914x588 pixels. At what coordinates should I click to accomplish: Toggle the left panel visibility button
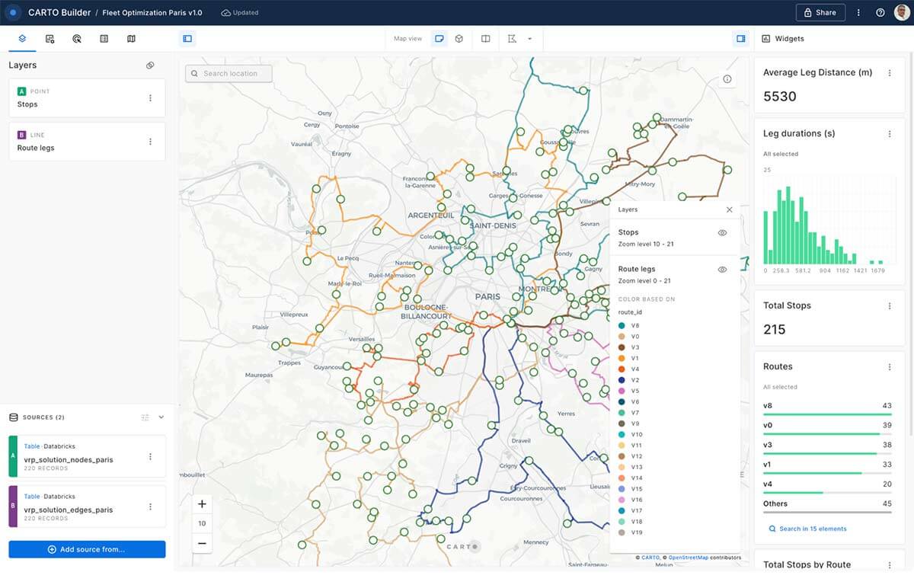(187, 39)
